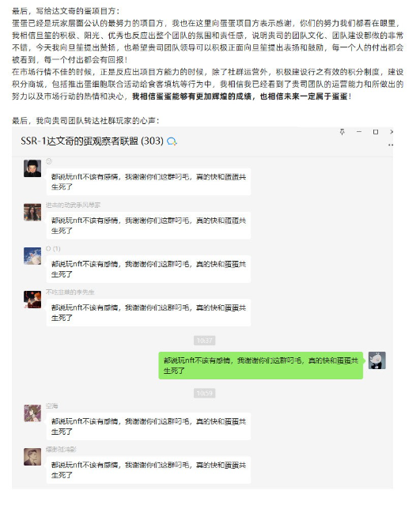
Task: Open avatar of 进击的动武手风琴家
Action: pos(32,212)
